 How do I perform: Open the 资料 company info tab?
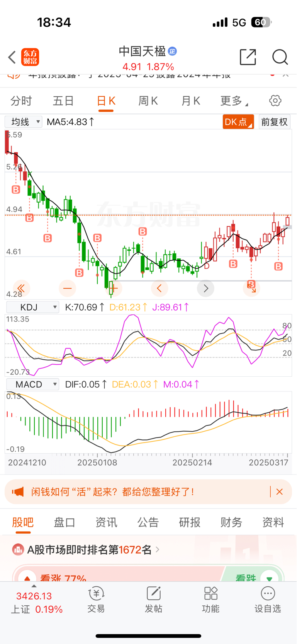click(273, 522)
